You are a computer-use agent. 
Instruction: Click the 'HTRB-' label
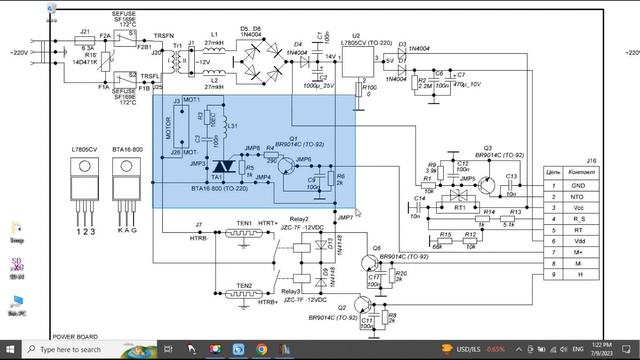point(199,238)
